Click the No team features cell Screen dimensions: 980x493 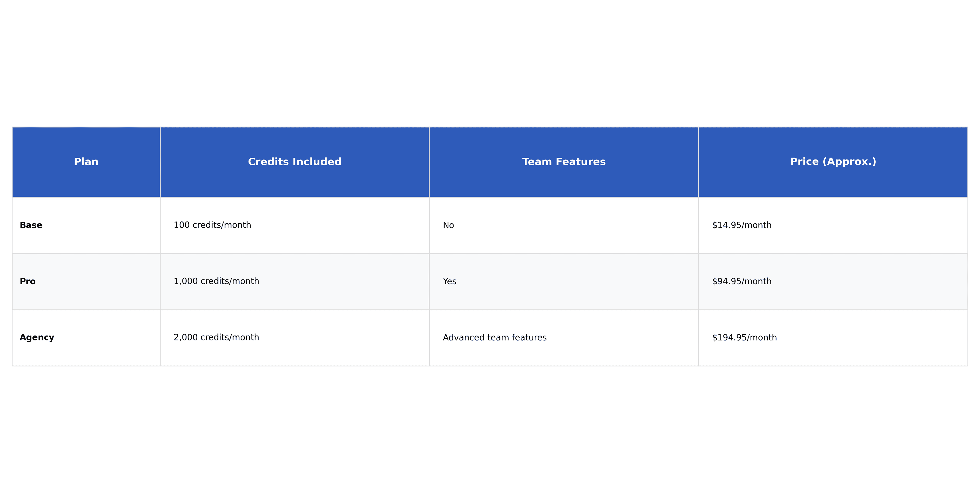[448, 225]
